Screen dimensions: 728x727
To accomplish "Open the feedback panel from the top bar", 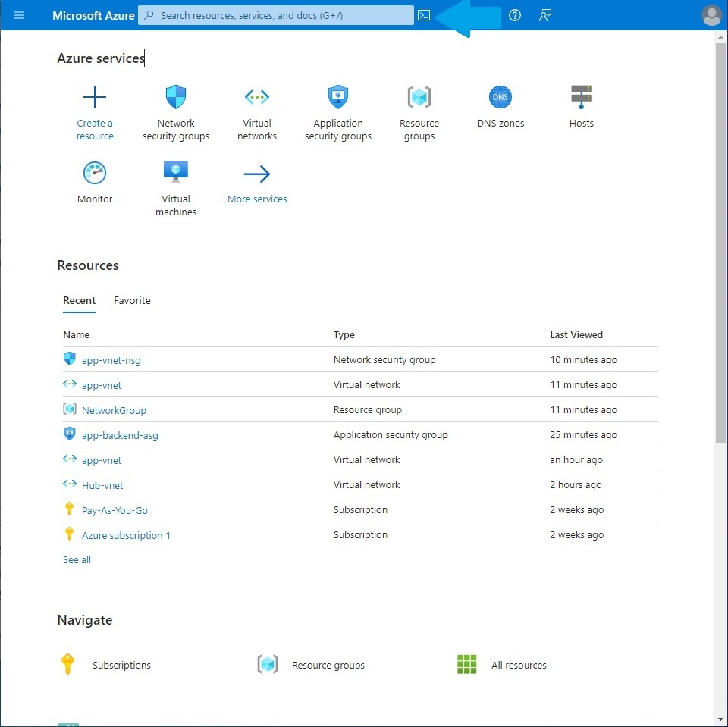I will (545, 15).
